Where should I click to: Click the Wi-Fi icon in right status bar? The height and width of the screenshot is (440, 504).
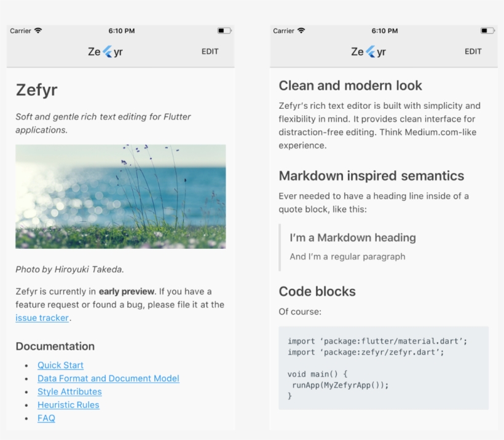pyautogui.click(x=301, y=31)
